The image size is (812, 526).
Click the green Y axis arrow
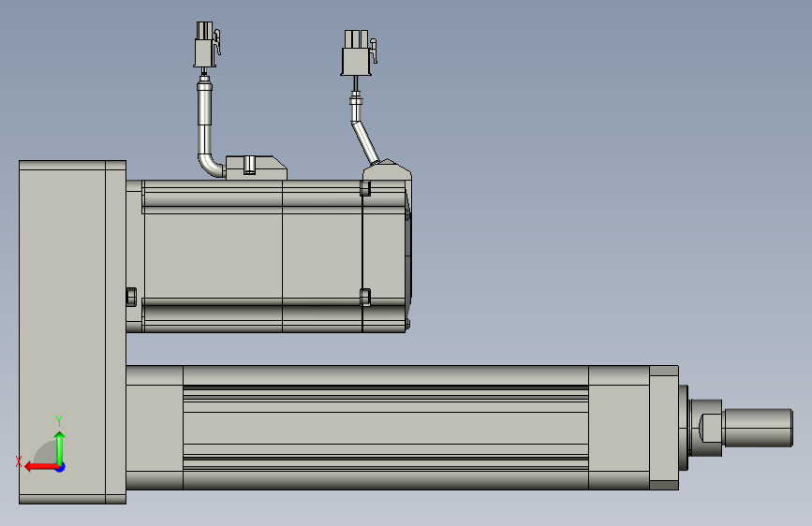click(60, 447)
